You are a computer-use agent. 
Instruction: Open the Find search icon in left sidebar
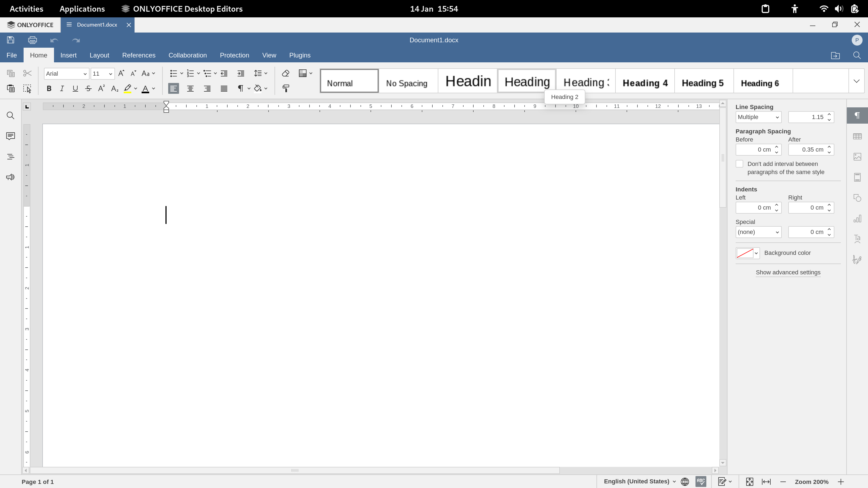11,115
